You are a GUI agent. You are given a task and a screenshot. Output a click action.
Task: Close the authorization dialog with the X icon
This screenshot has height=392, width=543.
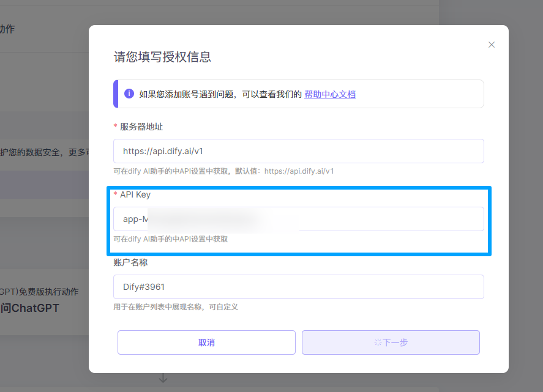point(491,45)
